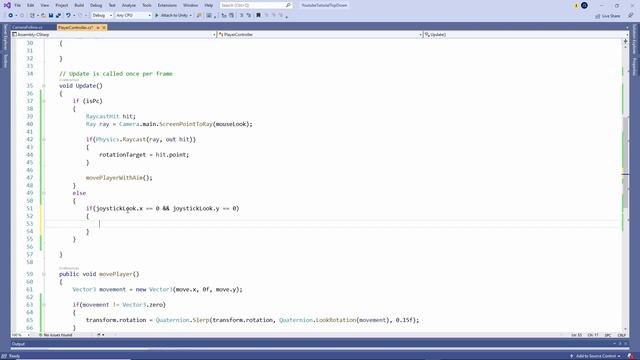Click the movePlayerWithAim() call on line 47
This screenshot has height=360, width=640.
pos(119,178)
